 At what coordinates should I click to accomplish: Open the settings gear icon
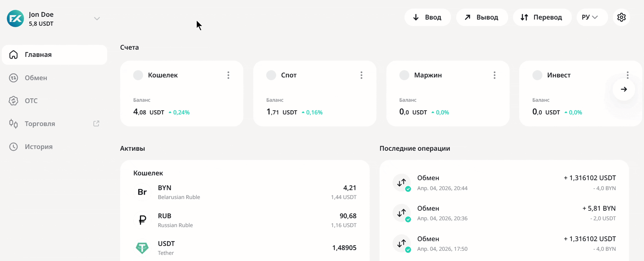[x=621, y=17]
